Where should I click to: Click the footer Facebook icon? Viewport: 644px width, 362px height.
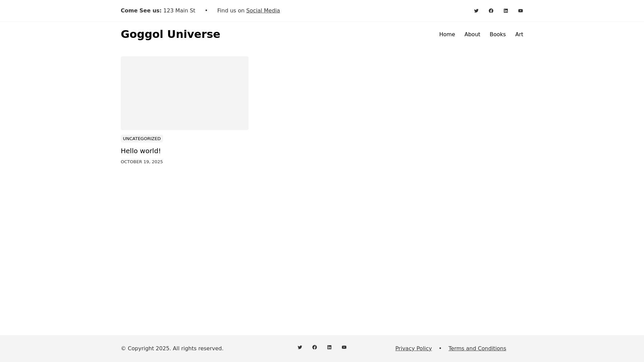click(x=315, y=347)
